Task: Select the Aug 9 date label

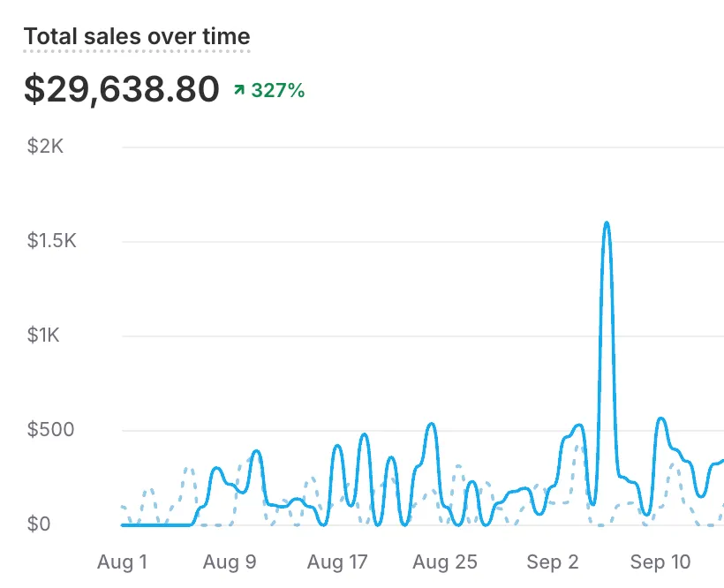Action: [230, 562]
